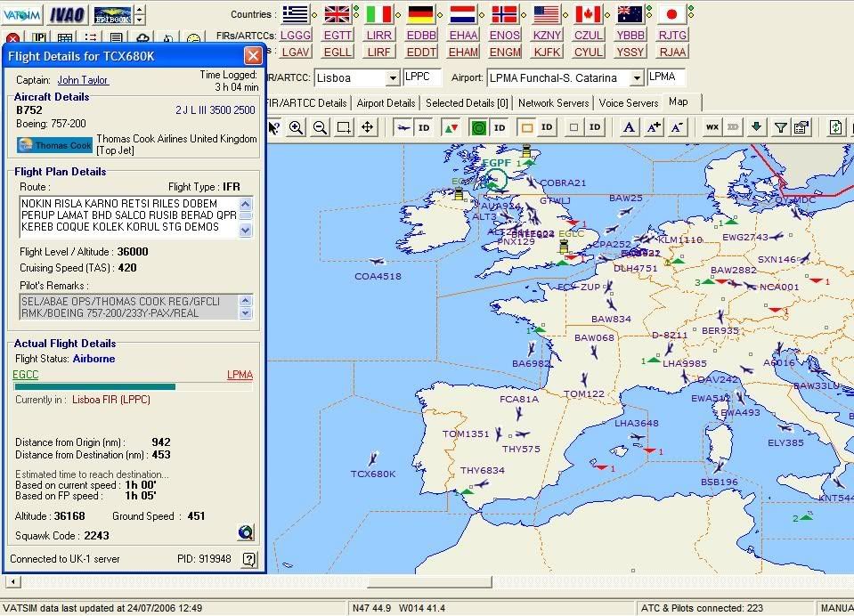
Task: Open the Airport dropdown list
Action: 637,78
